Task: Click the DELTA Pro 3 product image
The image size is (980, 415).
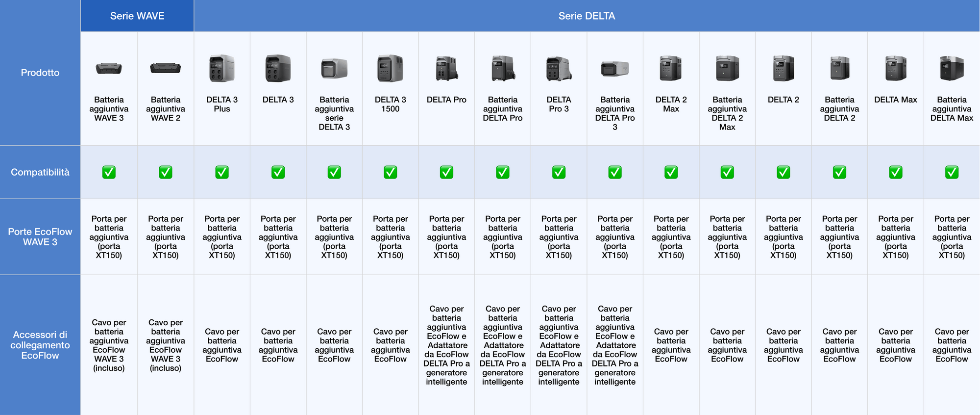Action: click(559, 69)
